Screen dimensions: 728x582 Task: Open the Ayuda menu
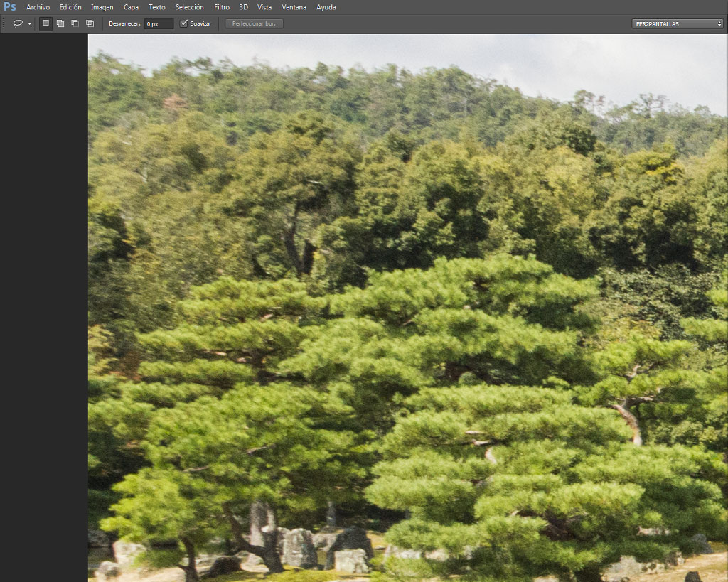(x=326, y=7)
